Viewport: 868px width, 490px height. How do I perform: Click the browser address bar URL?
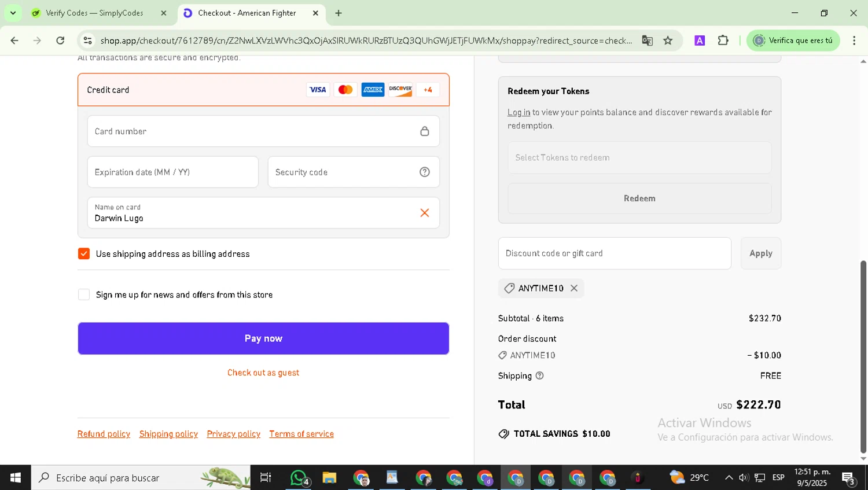(x=366, y=40)
